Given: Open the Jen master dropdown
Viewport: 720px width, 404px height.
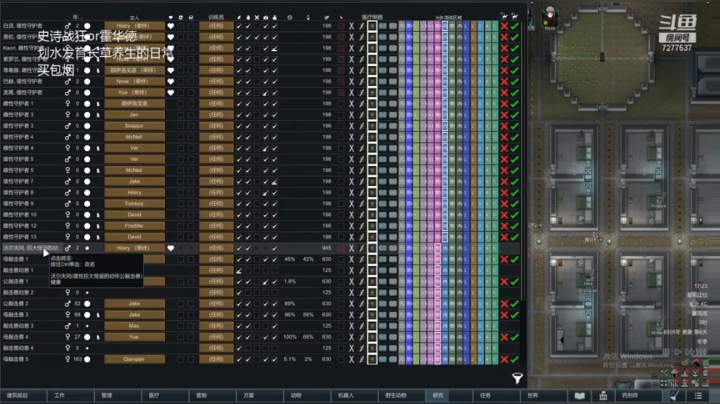Looking at the screenshot, I should point(134,115).
